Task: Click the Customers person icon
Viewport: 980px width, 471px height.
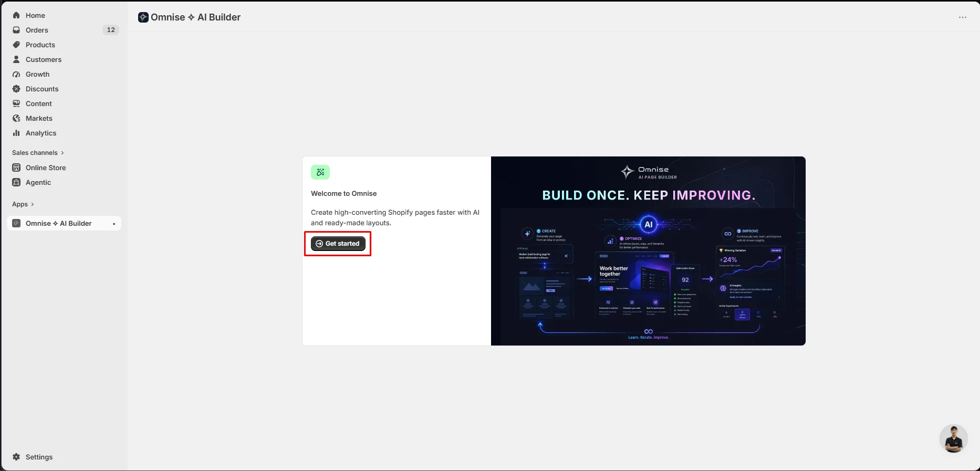Action: (16, 59)
